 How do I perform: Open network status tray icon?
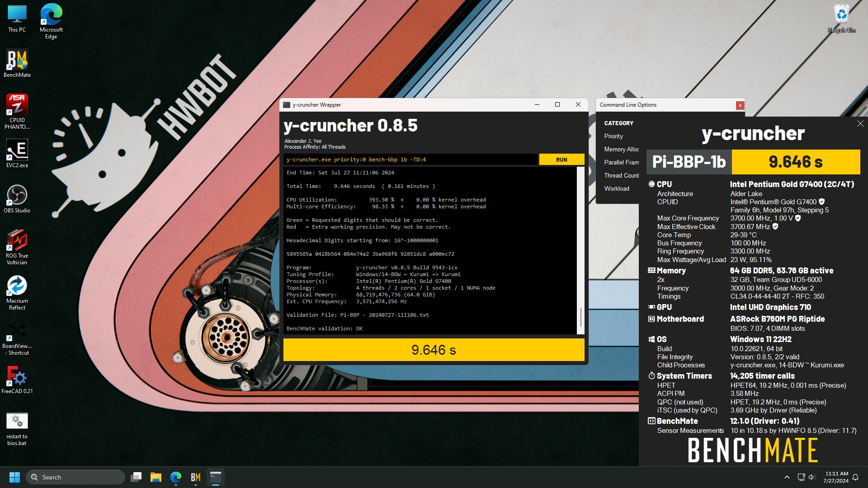click(x=801, y=477)
